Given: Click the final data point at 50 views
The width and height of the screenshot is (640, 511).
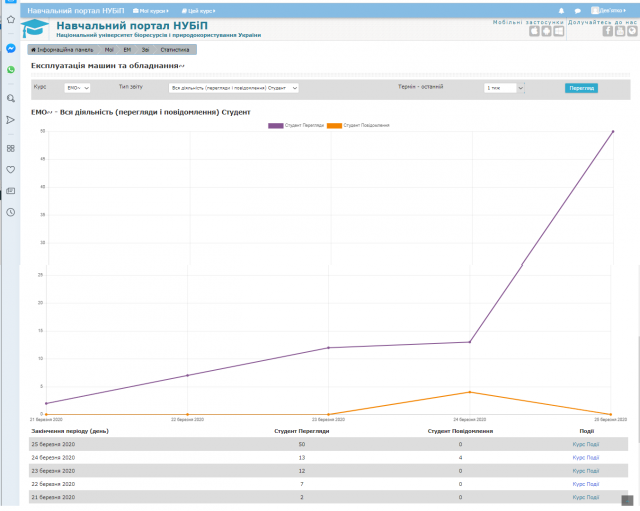Looking at the screenshot, I should pos(612,131).
